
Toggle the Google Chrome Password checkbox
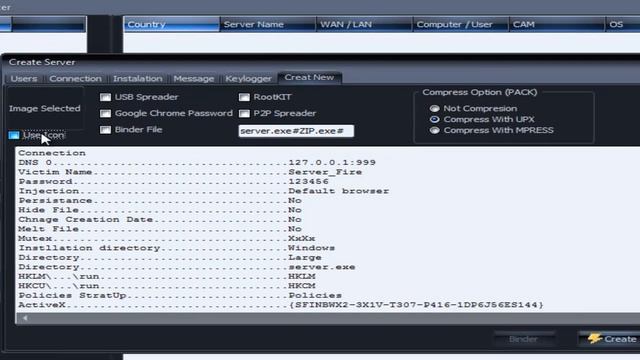105,113
